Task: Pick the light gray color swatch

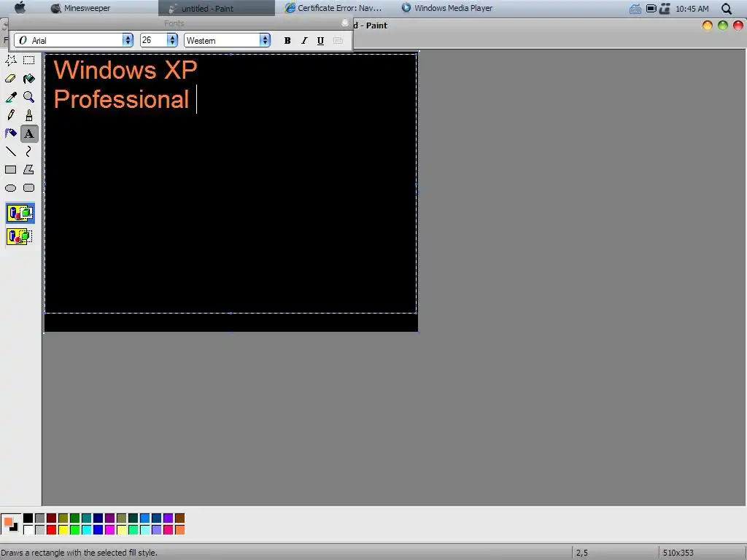Action: coord(40,529)
